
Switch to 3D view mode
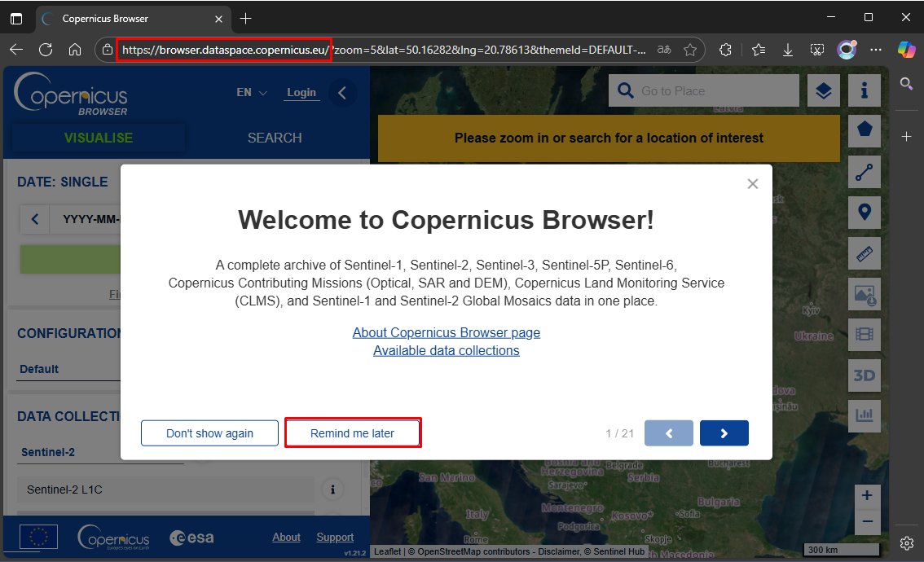865,375
